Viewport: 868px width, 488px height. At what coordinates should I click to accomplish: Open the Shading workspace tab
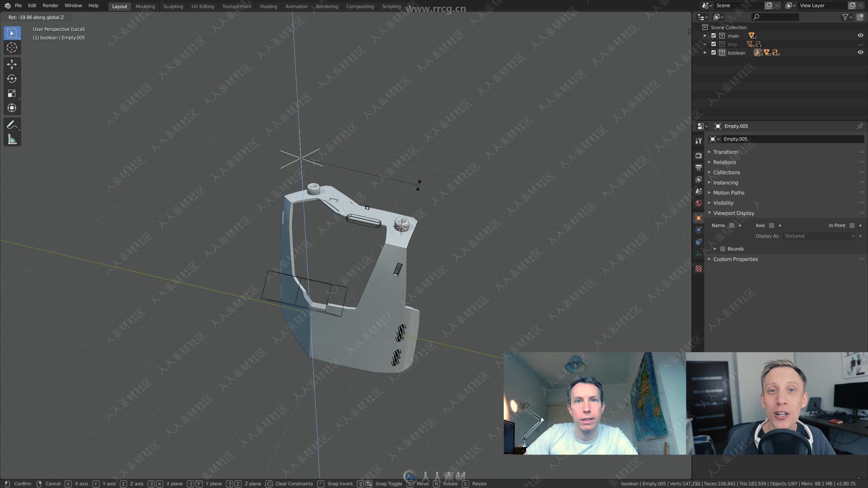(x=268, y=5)
